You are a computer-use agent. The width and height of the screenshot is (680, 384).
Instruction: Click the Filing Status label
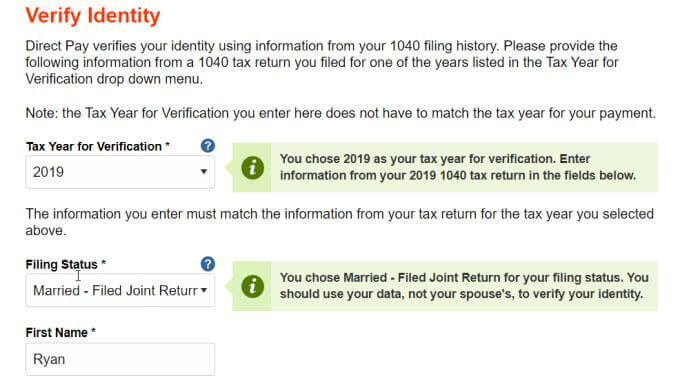point(62,265)
